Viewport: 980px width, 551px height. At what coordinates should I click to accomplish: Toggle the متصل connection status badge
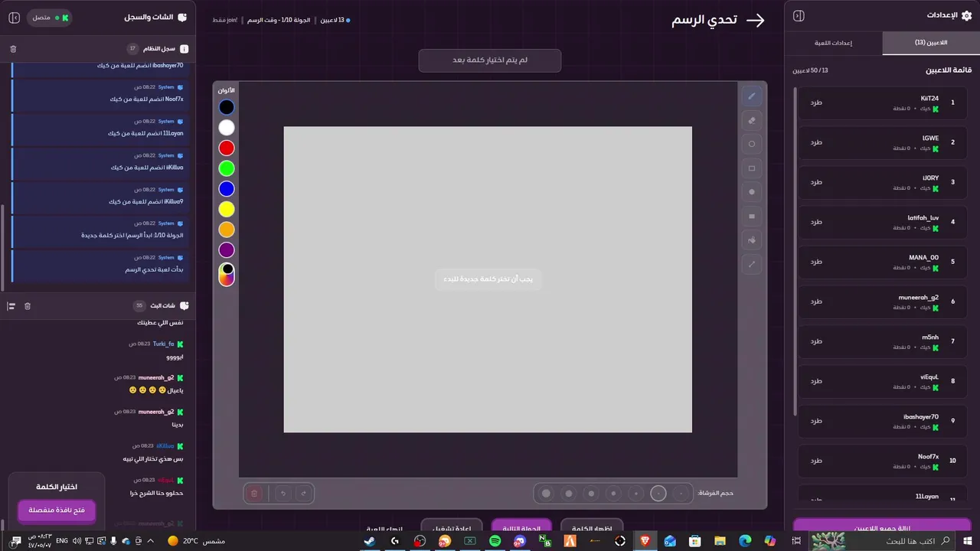tap(50, 17)
